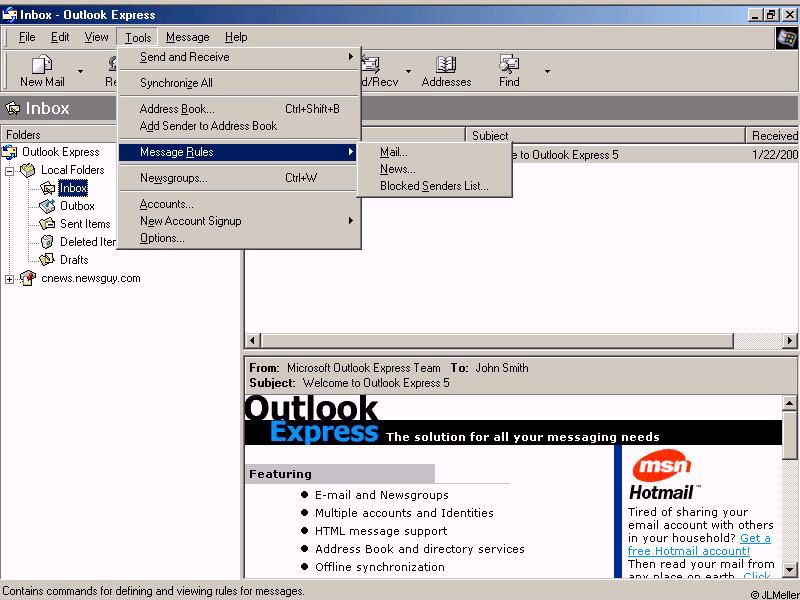The image size is (800, 600).
Task: Expand the cnews.newsguy.com tree node
Action: 10,279
